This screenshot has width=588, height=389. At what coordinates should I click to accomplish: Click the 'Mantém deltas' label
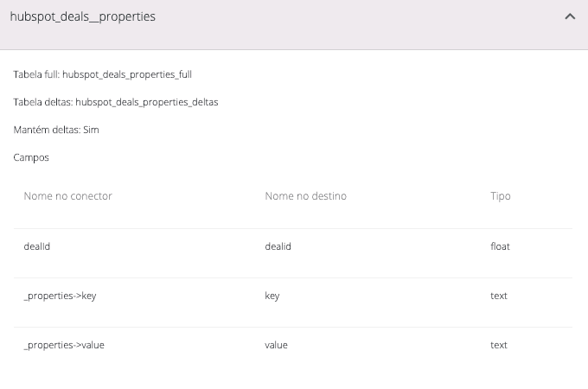45,131
